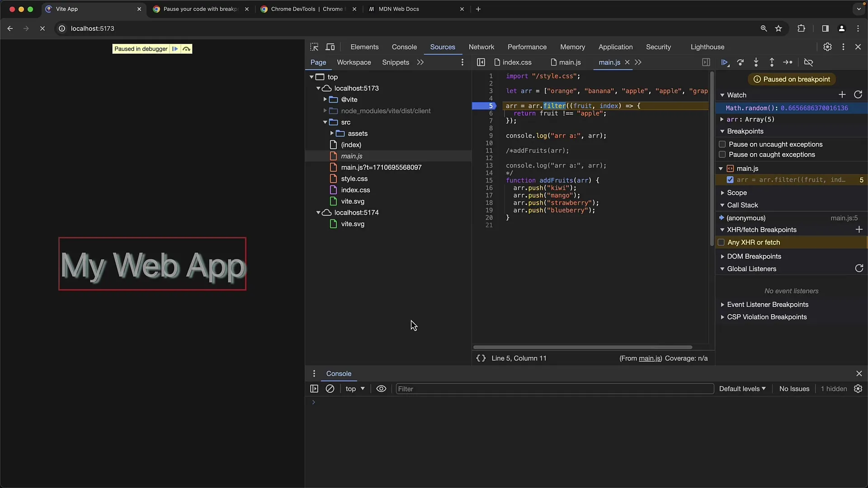This screenshot has height=488, width=868.
Task: Step over from the Paused in debugger overlay
Action: click(x=186, y=49)
